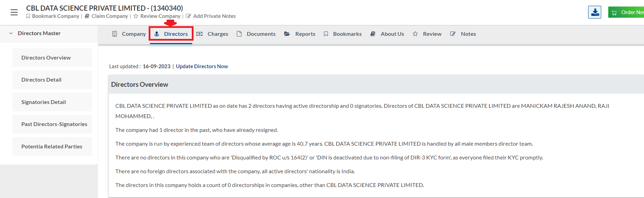644x198 pixels.
Task: Open Potentia Related Parties in the sidebar
Action: coord(52,146)
